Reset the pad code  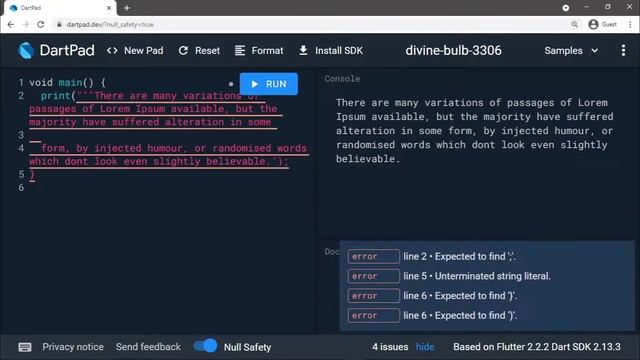point(199,51)
